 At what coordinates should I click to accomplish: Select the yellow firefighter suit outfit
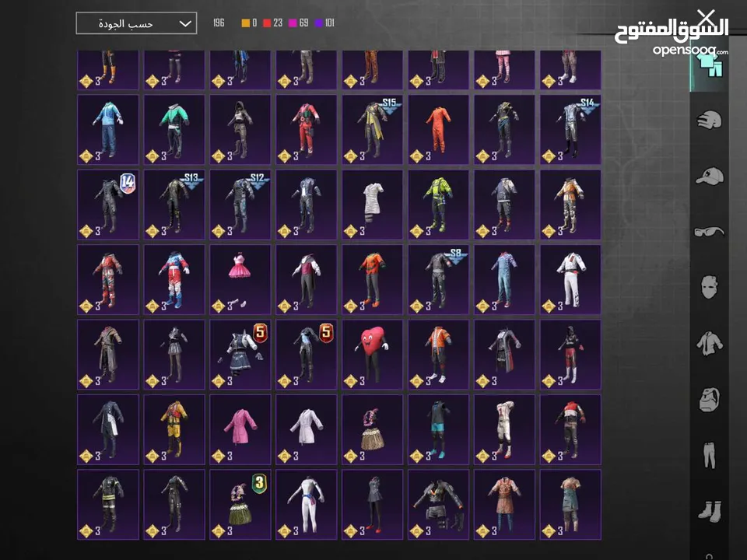pos(174,429)
